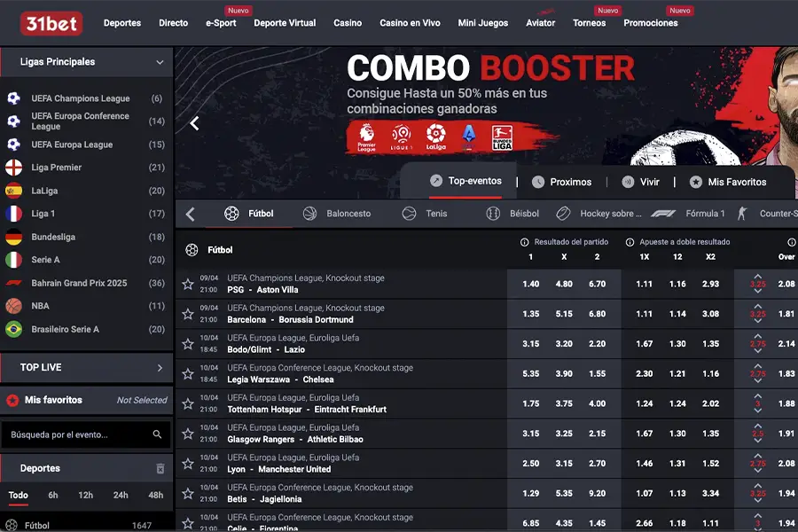The image size is (798, 532).
Task: Click the Germany flag icon for Bundesliga
Action: tap(13, 237)
